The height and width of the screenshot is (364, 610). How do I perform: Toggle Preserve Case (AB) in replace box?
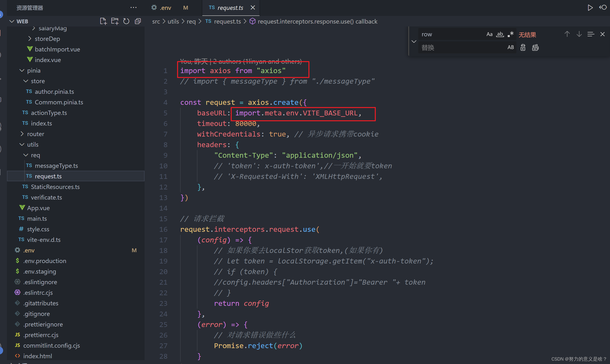pyautogui.click(x=511, y=47)
